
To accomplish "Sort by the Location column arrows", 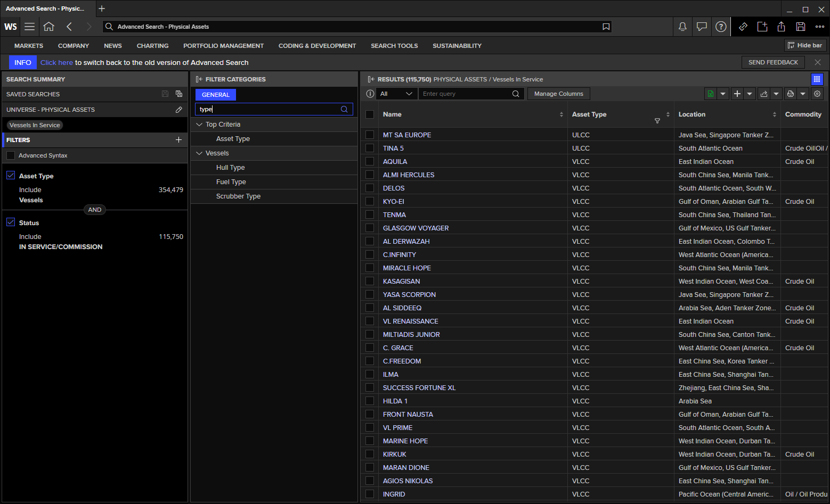I will pyautogui.click(x=775, y=114).
